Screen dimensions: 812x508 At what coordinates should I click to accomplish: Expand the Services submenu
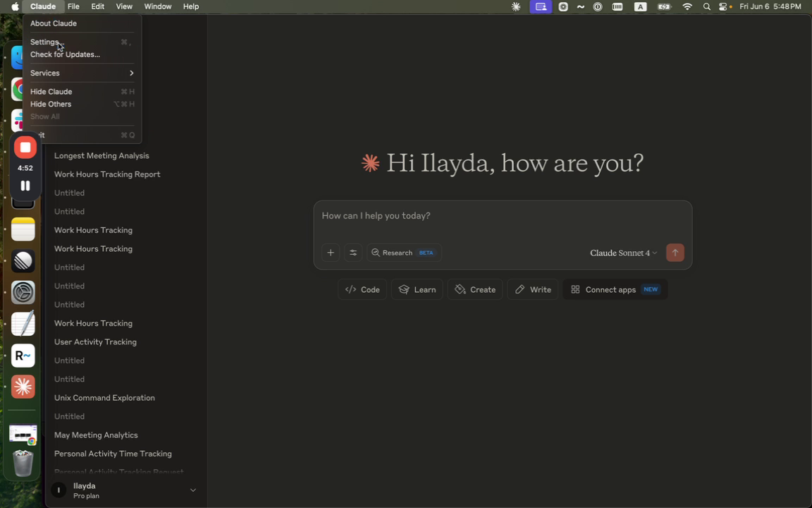tap(82, 73)
